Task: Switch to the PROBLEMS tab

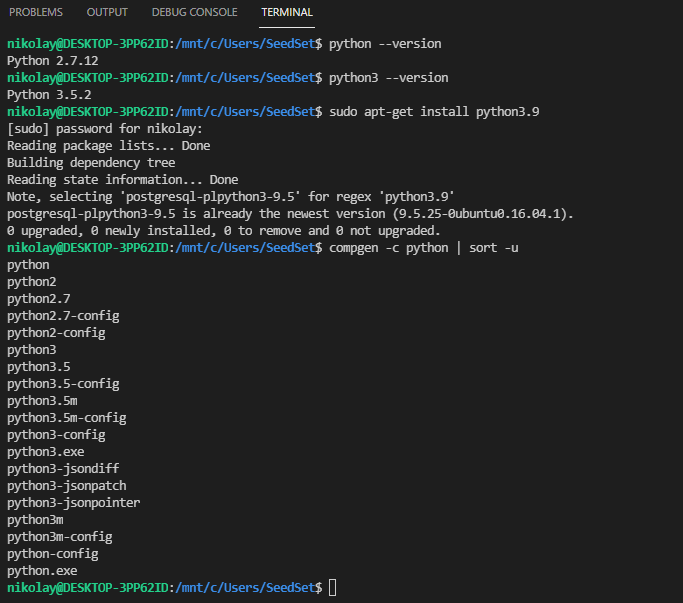Action: click(x=36, y=12)
